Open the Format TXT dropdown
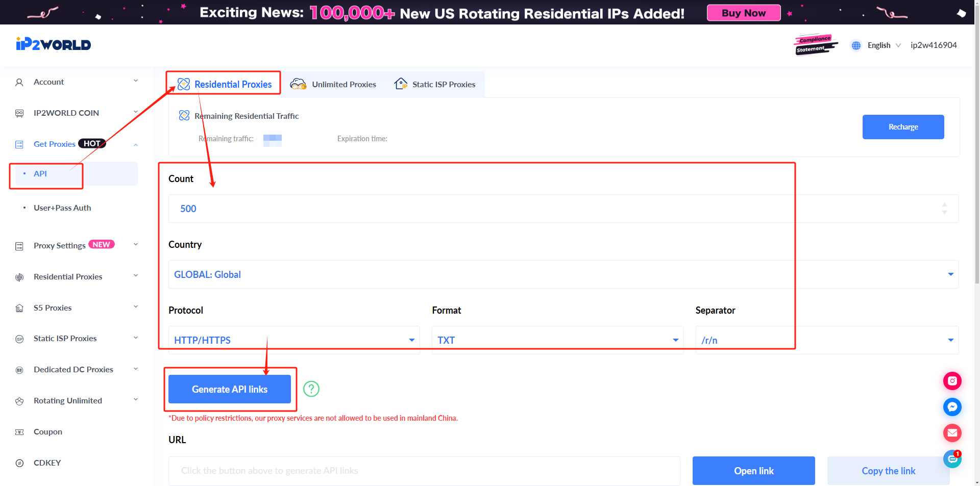Image resolution: width=980 pixels, height=486 pixels. click(x=557, y=340)
